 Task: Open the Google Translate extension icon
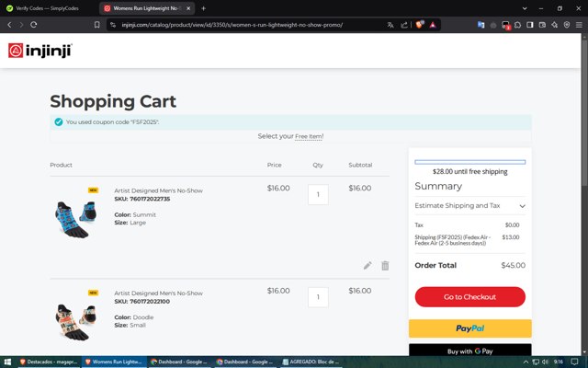[481, 25]
